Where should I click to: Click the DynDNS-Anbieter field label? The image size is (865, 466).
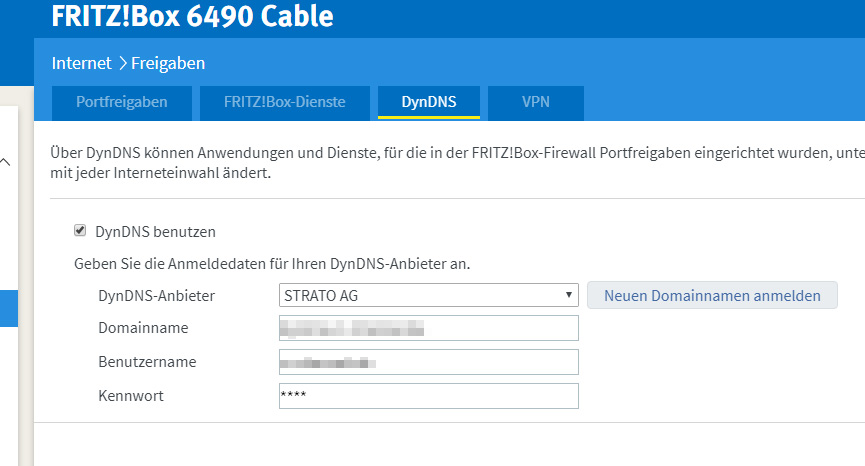coord(156,296)
